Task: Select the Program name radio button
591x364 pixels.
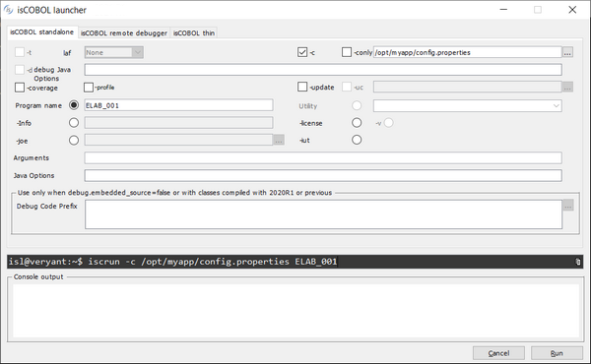Action: [74, 105]
